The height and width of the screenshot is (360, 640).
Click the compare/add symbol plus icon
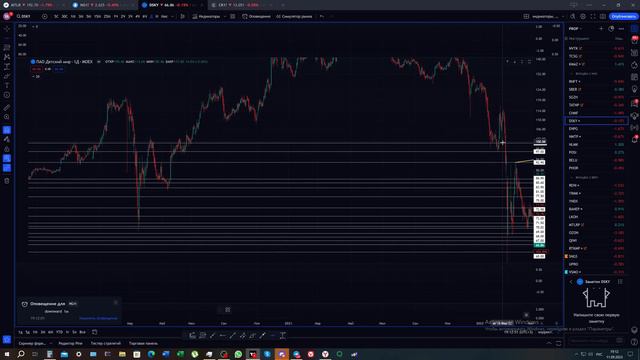[44, 16]
